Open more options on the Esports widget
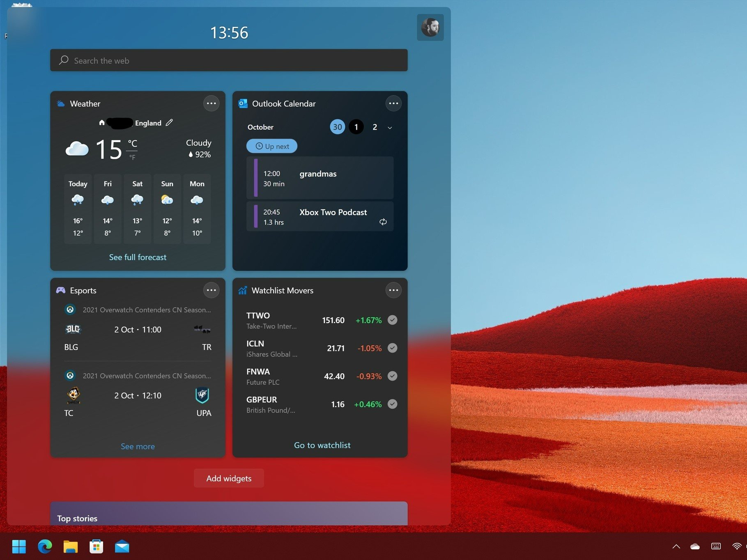 click(211, 290)
